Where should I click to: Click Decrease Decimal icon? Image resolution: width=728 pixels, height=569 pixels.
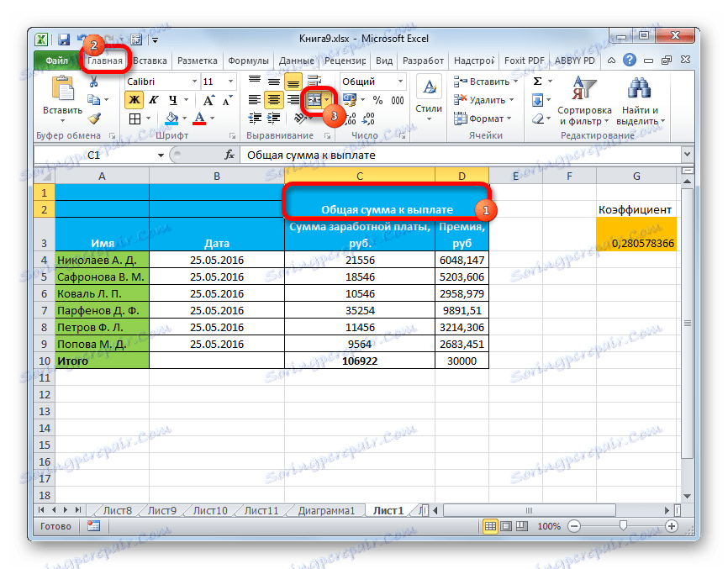coord(368,119)
